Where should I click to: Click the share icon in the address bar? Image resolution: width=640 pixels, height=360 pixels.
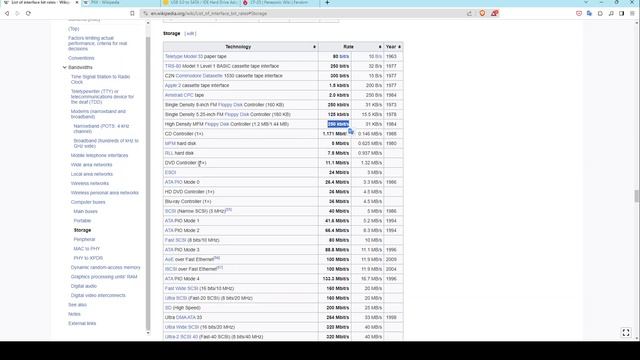click(469, 13)
